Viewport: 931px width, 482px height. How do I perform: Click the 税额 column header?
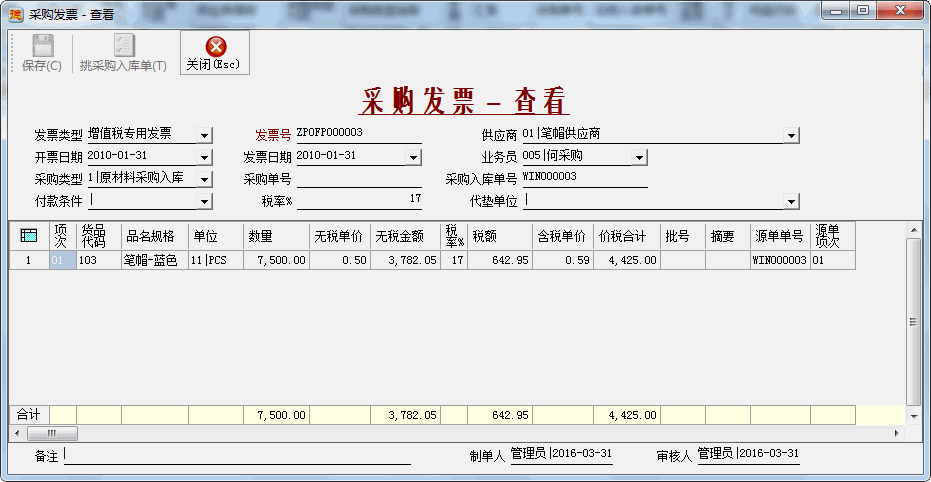tap(500, 236)
